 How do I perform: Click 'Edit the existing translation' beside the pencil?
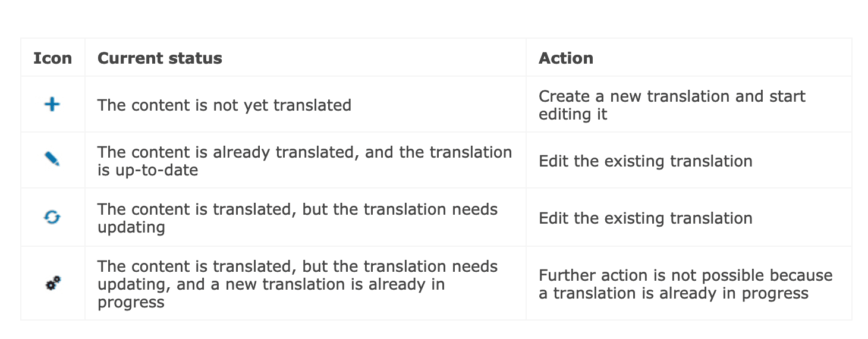[645, 161]
